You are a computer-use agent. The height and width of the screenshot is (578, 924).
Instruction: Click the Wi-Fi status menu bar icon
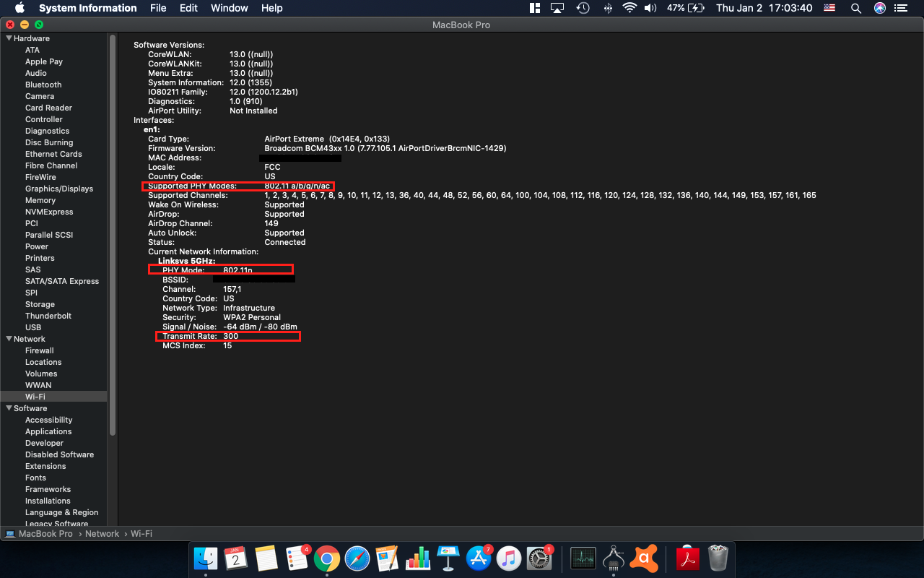(629, 8)
